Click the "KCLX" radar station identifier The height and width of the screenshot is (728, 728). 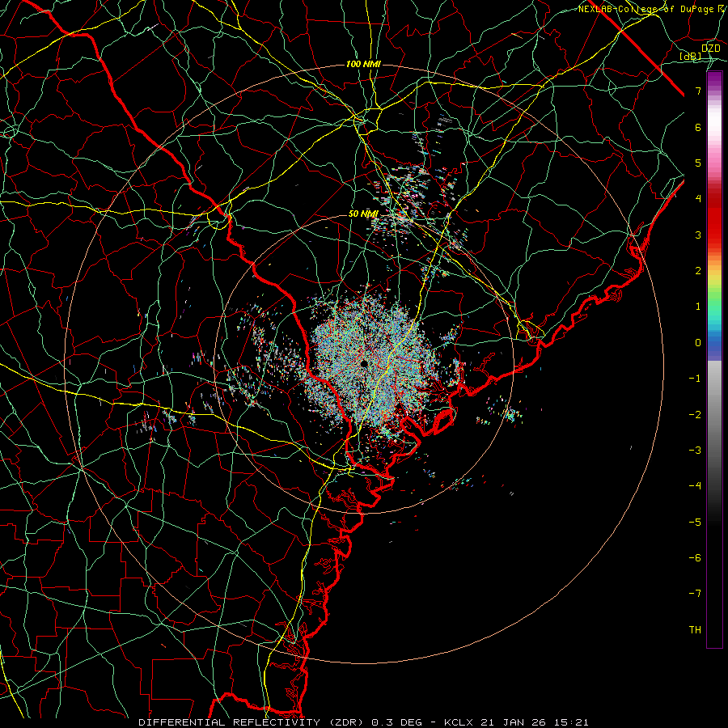point(458,722)
